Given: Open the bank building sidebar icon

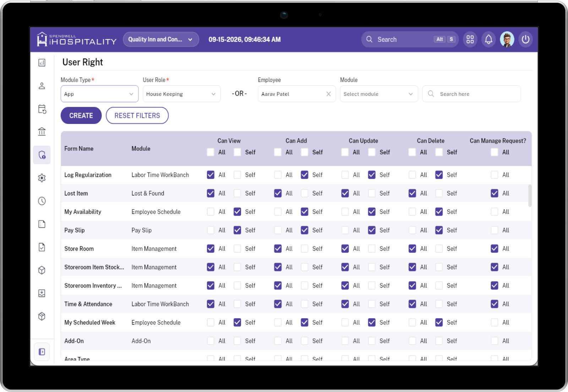Looking at the screenshot, I should [42, 132].
